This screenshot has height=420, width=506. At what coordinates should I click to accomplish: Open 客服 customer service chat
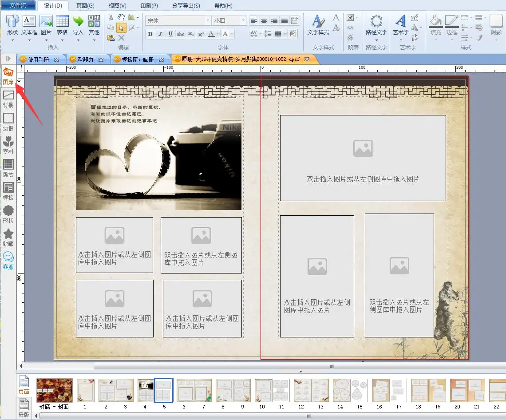click(x=8, y=260)
